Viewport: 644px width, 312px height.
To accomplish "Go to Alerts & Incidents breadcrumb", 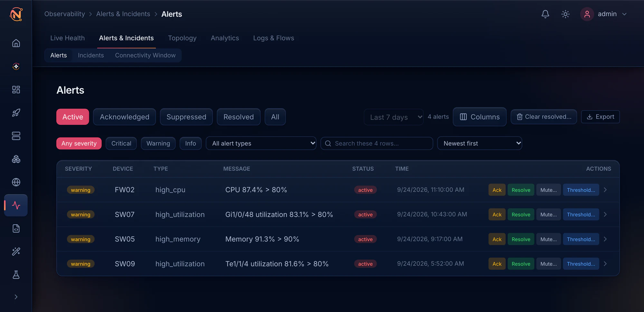I will click(123, 14).
